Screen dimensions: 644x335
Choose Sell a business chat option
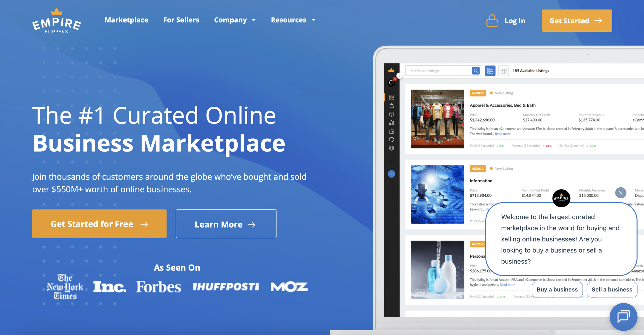coord(612,289)
